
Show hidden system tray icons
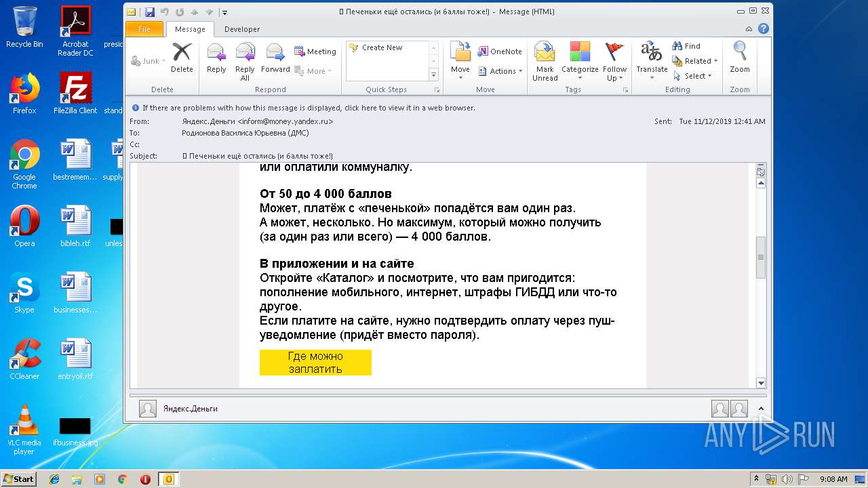click(x=758, y=479)
